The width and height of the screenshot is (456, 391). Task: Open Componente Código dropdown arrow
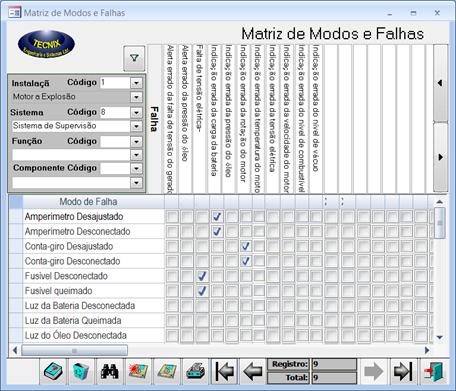tap(136, 168)
